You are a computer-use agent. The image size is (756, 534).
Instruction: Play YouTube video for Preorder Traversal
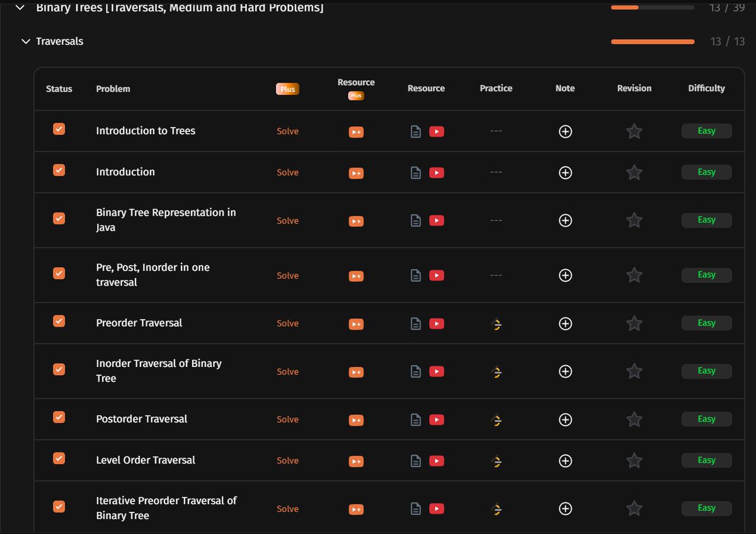437,323
